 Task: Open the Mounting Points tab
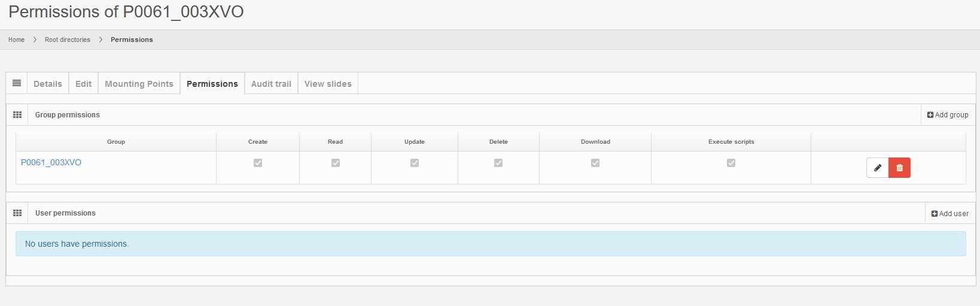click(139, 84)
